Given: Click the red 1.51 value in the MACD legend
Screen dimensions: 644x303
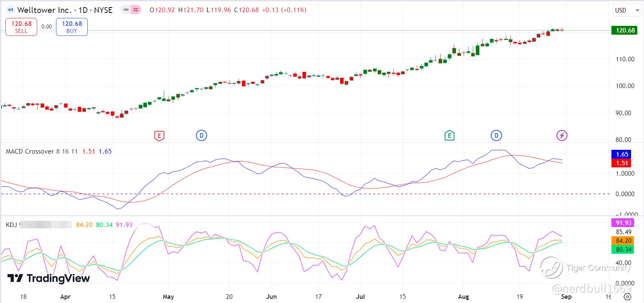Looking at the screenshot, I should coord(89,151).
